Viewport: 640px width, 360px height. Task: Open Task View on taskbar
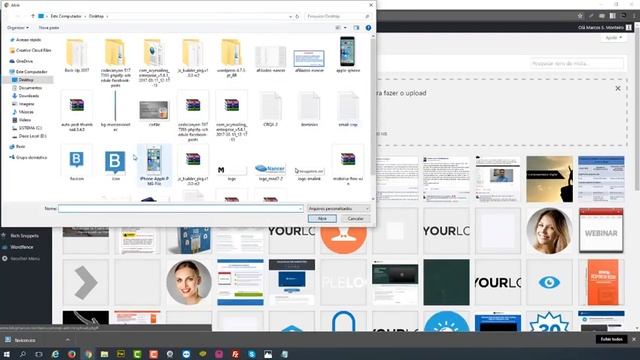pyautogui.click(x=39, y=354)
